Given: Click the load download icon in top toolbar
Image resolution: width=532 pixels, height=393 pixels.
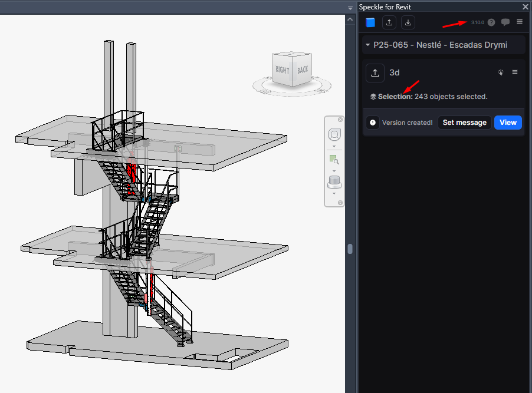Looking at the screenshot, I should [x=408, y=22].
